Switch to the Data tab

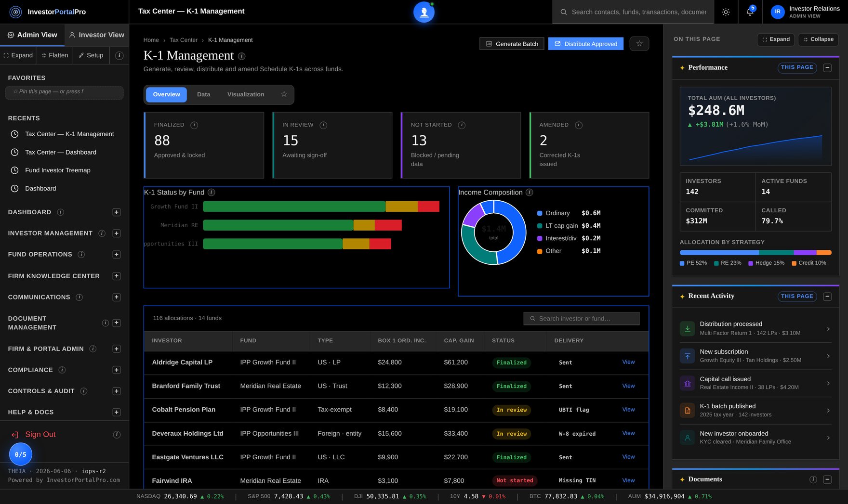coord(203,94)
